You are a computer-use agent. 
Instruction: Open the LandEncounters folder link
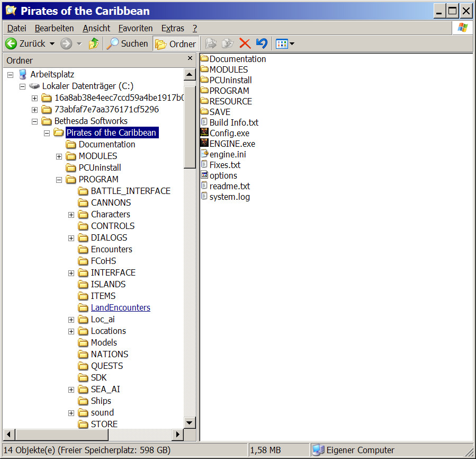tap(121, 307)
